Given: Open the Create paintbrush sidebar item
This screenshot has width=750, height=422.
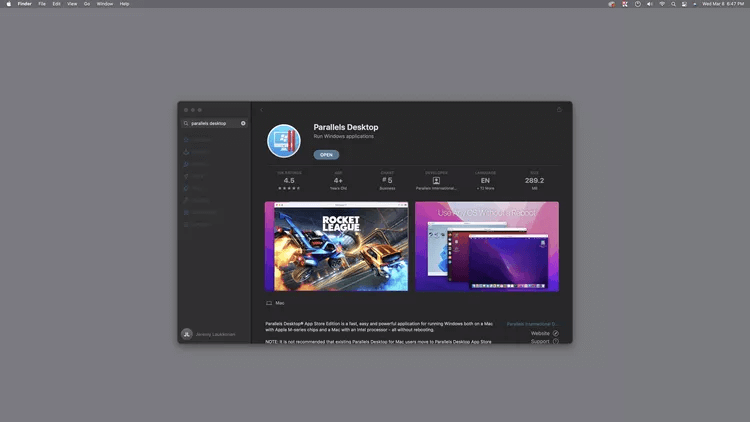Looking at the screenshot, I should 197,164.
